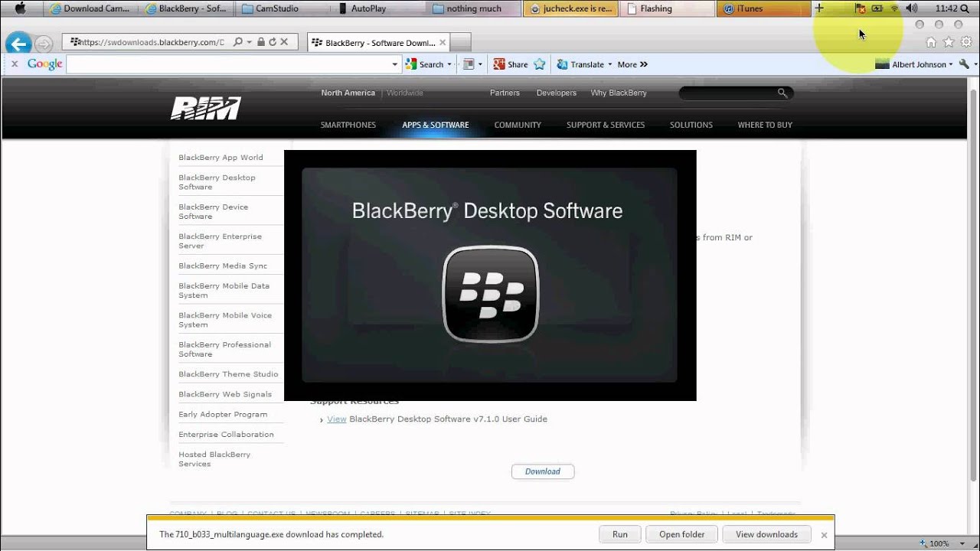Open a new blank browser tab
Viewport: 980px width, 551px height.
coord(460,43)
